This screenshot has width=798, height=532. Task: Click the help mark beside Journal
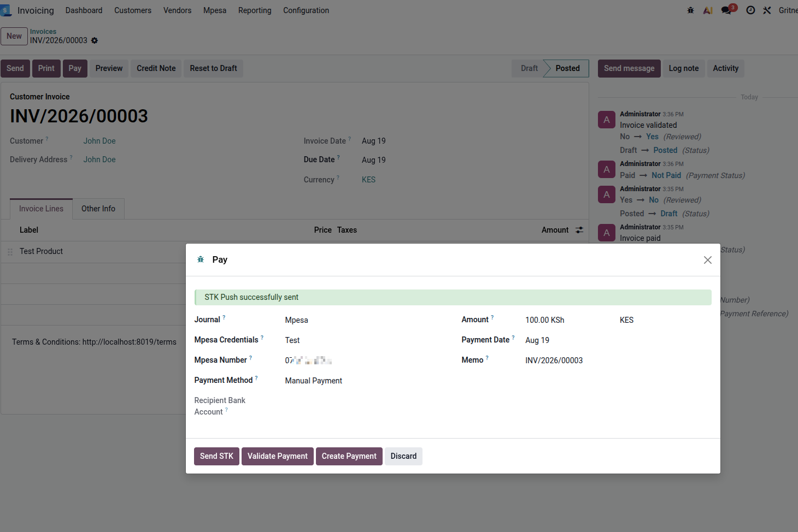224,317
